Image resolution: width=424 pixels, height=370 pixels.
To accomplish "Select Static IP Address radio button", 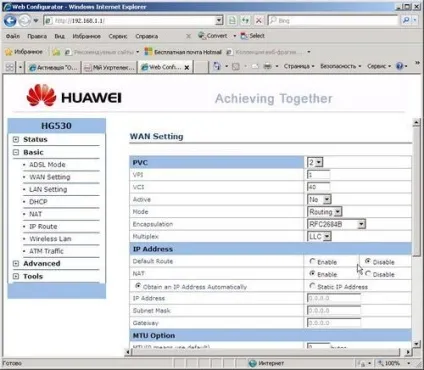I will click(312, 286).
